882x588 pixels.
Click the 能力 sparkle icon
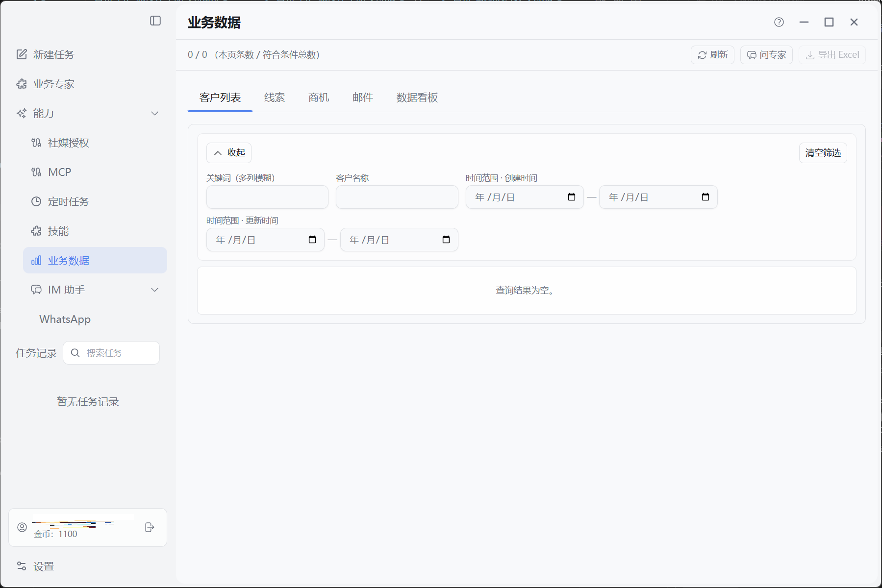coord(22,113)
